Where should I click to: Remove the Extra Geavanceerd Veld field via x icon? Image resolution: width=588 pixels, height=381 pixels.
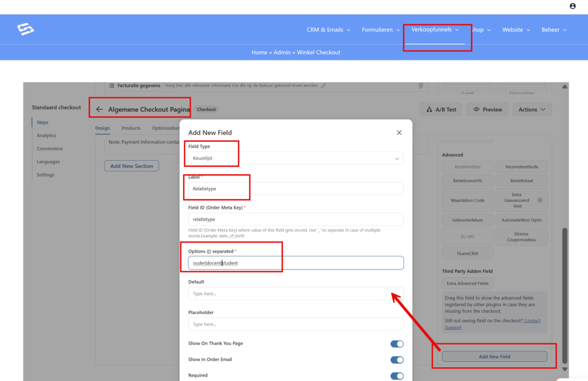(540, 200)
